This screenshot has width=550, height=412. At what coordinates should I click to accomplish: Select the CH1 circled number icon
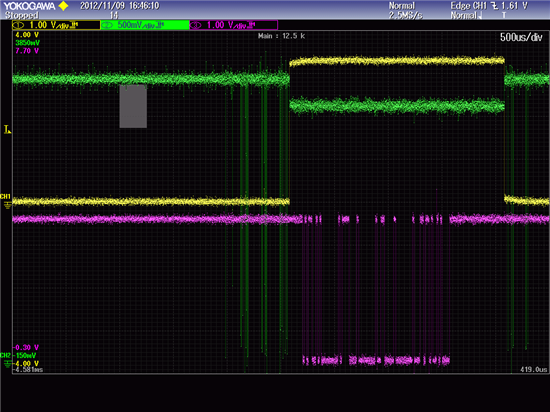(x=18, y=25)
